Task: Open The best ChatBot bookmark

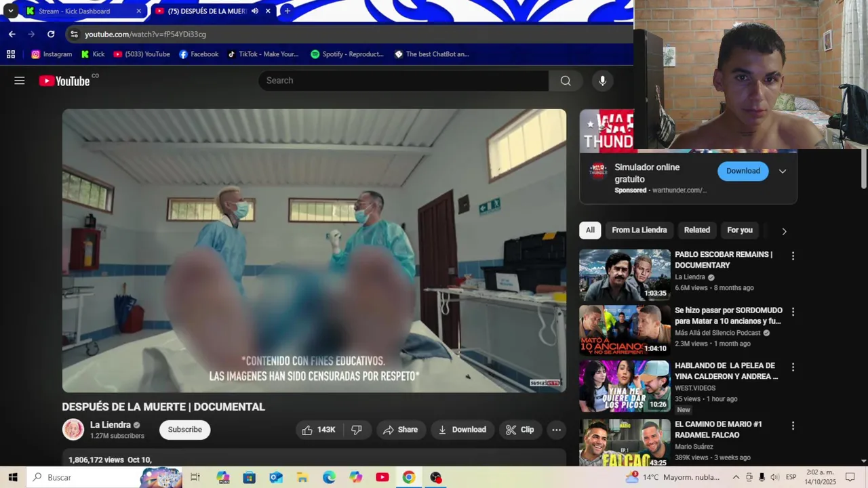Action: tap(432, 54)
